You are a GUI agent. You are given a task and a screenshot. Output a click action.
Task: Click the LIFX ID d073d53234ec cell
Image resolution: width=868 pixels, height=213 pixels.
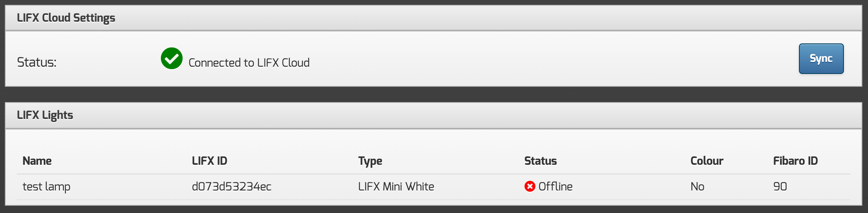pyautogui.click(x=232, y=186)
